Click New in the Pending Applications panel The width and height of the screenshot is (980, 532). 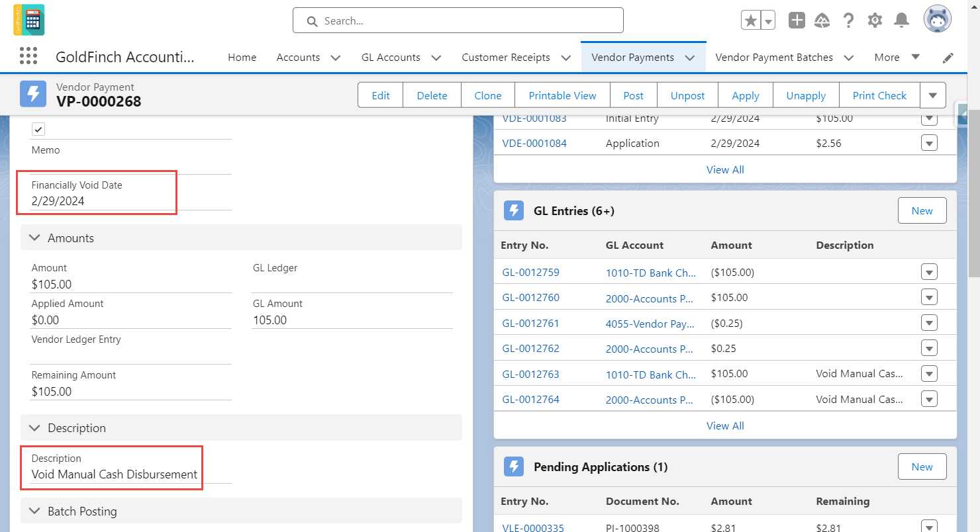(x=922, y=466)
